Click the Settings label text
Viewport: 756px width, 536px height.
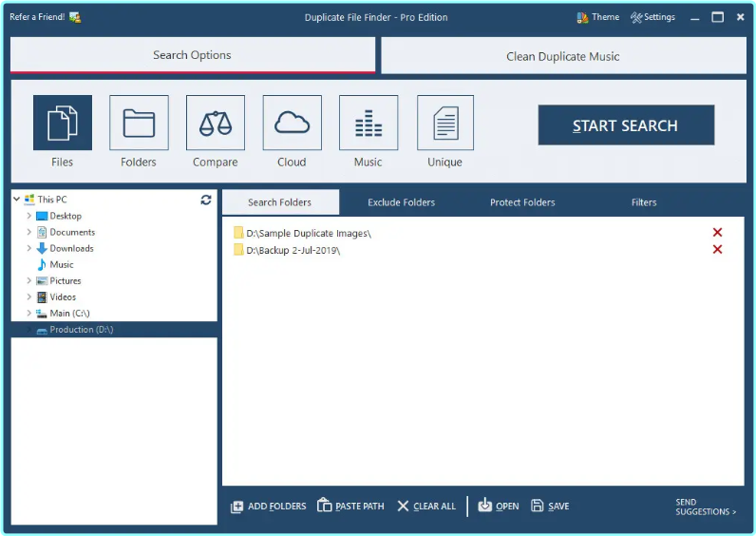pos(659,17)
